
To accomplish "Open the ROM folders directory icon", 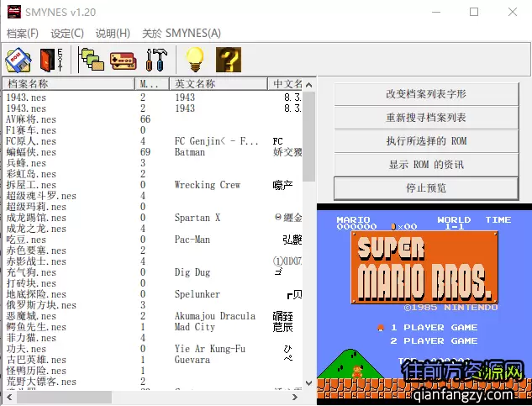I will 92,60.
